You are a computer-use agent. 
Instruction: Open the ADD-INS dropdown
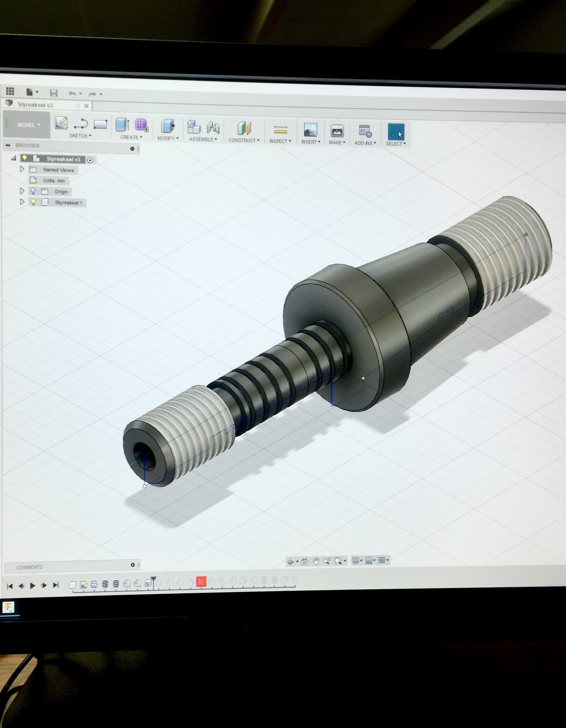pyautogui.click(x=365, y=143)
